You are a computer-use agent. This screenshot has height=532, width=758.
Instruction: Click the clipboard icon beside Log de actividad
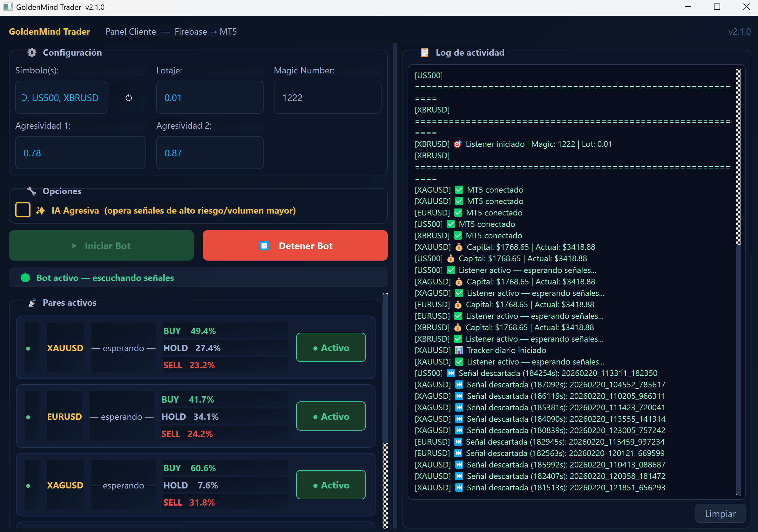point(424,52)
